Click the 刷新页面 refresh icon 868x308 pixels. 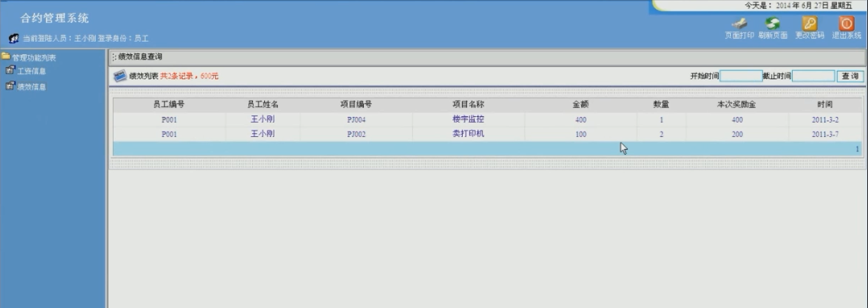(x=773, y=23)
